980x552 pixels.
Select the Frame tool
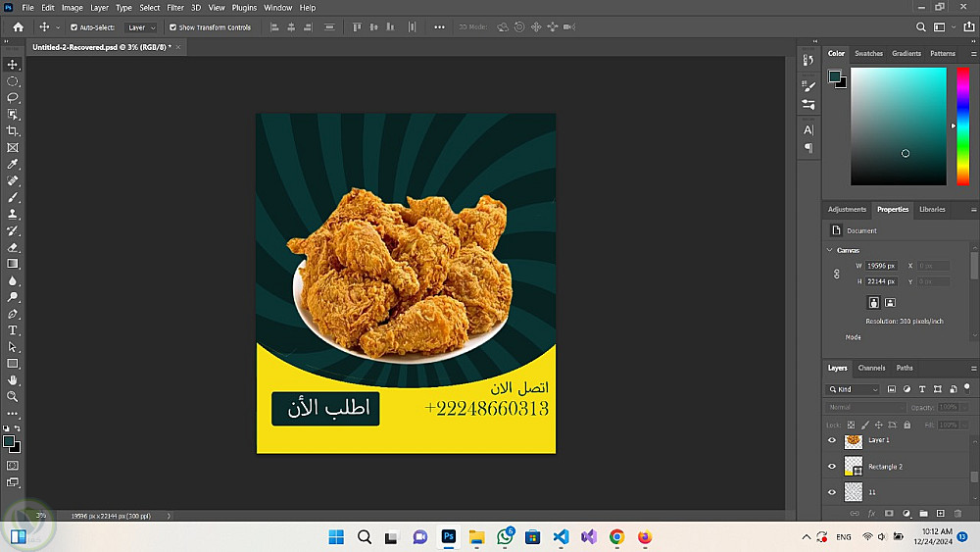coord(13,147)
